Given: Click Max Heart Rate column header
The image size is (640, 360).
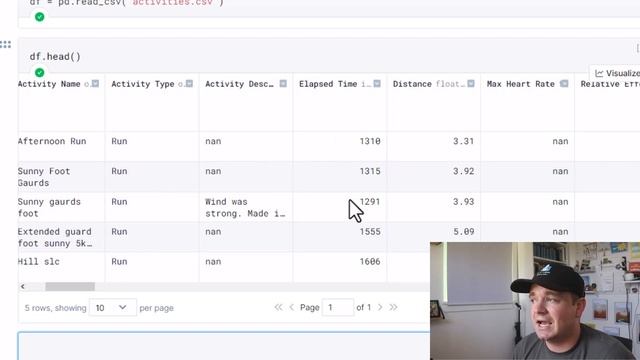Looking at the screenshot, I should pyautogui.click(x=520, y=84).
